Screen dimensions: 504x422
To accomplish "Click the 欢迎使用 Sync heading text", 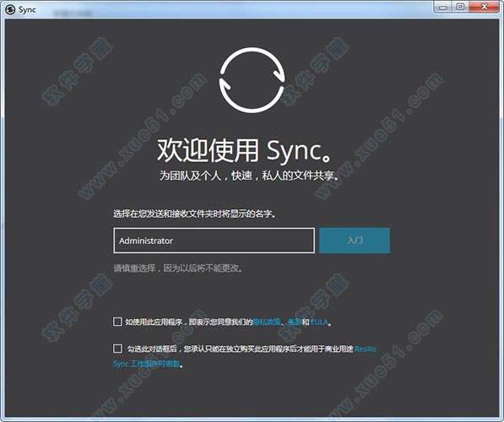I will pos(244,150).
